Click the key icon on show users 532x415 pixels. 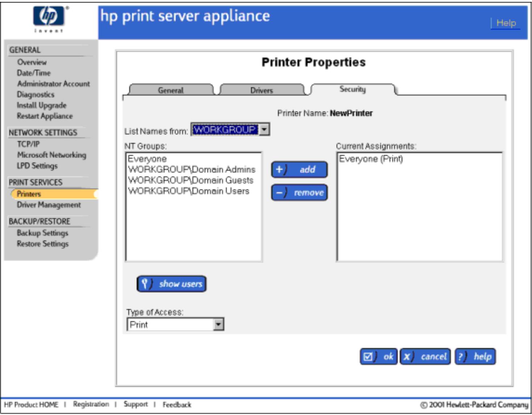click(145, 284)
